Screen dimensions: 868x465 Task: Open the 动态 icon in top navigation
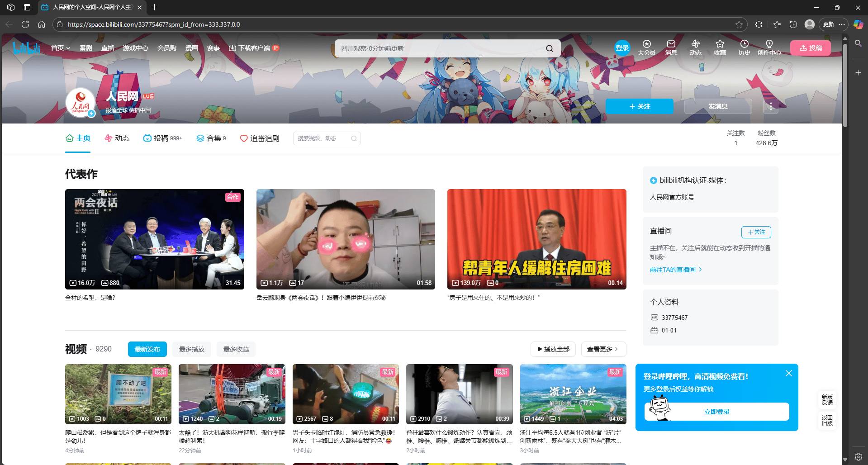[695, 47]
